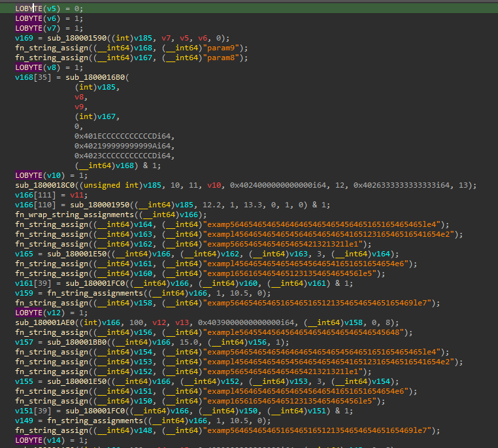Click string literal assigned to v161

coord(306,264)
